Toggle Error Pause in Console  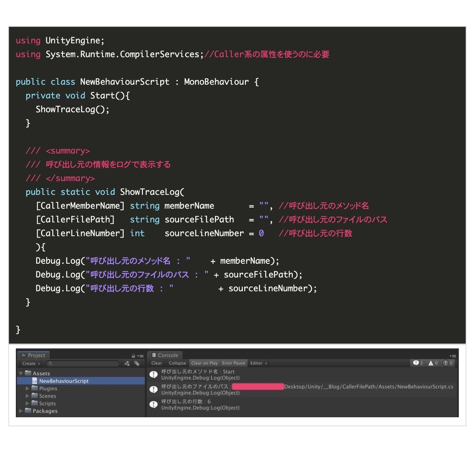pos(234,363)
